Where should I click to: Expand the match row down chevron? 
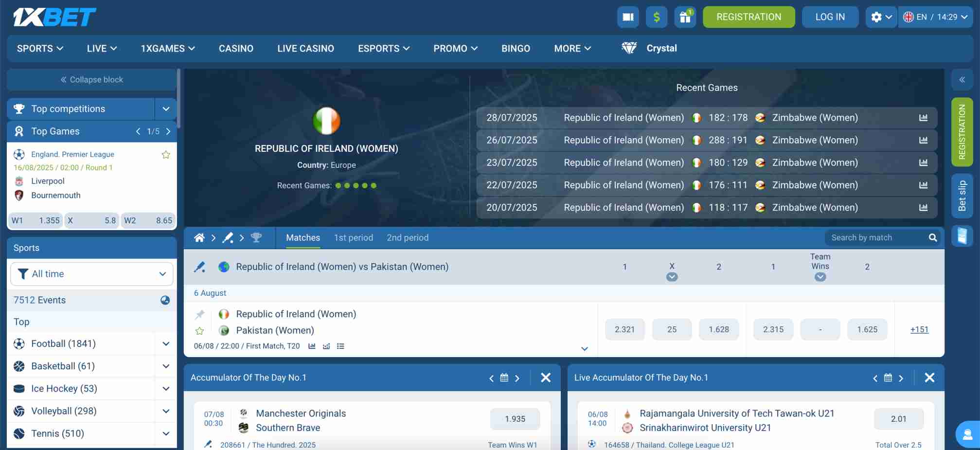585,349
